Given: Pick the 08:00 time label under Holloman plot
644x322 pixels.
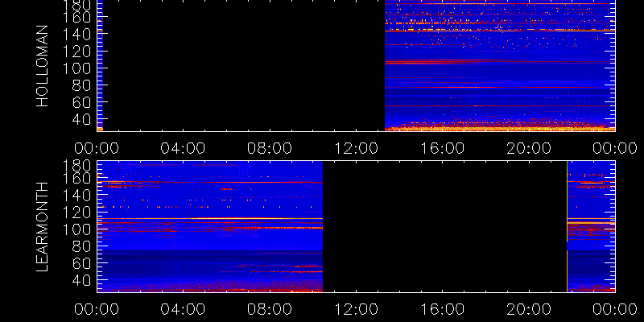Looking at the screenshot, I should pos(270,148).
